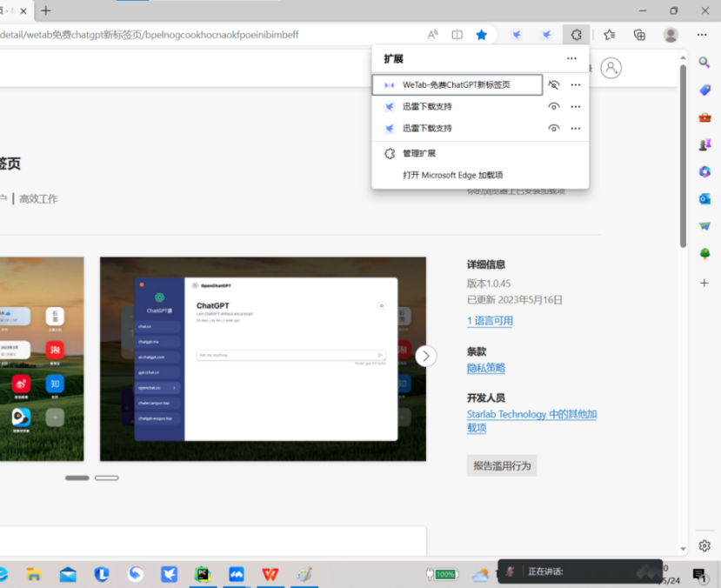Open the 高效工作 category link
Viewport: 721px width, 588px height.
pyautogui.click(x=38, y=198)
